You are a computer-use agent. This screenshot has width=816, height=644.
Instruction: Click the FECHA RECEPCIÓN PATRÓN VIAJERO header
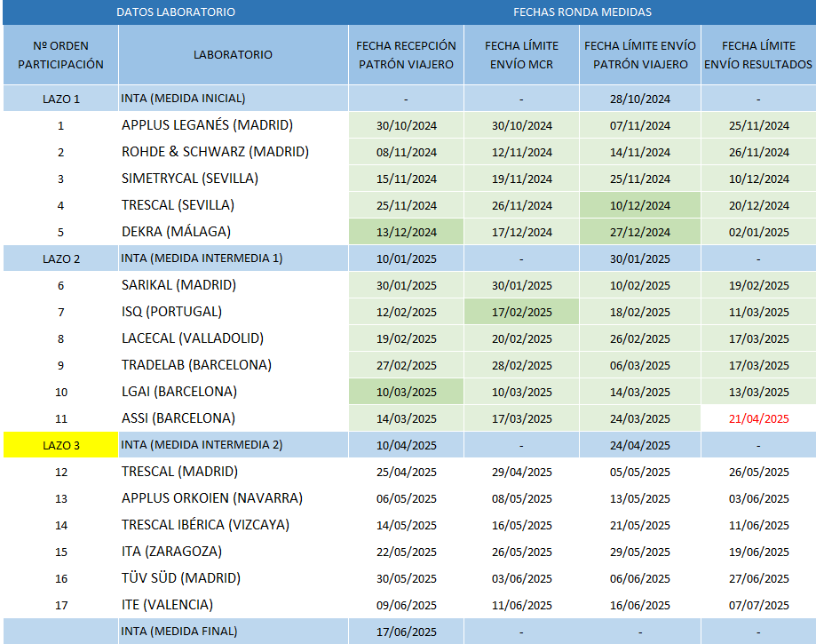tap(406, 55)
